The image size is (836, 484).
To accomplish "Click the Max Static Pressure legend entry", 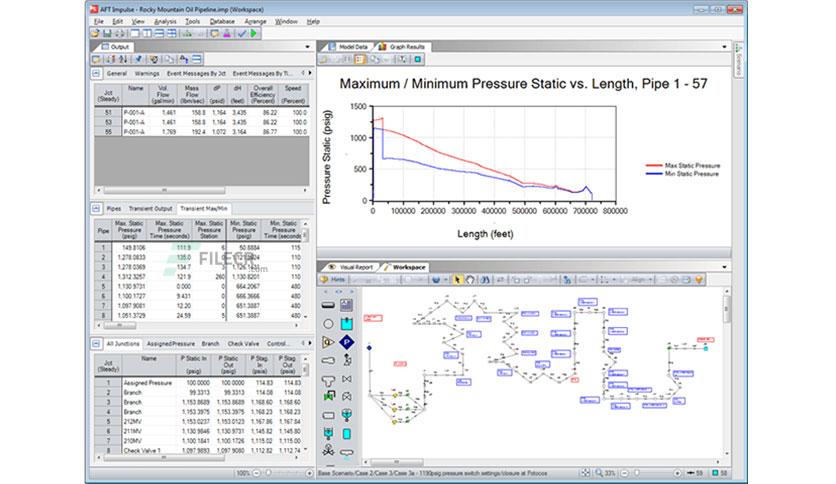I will coord(682,165).
